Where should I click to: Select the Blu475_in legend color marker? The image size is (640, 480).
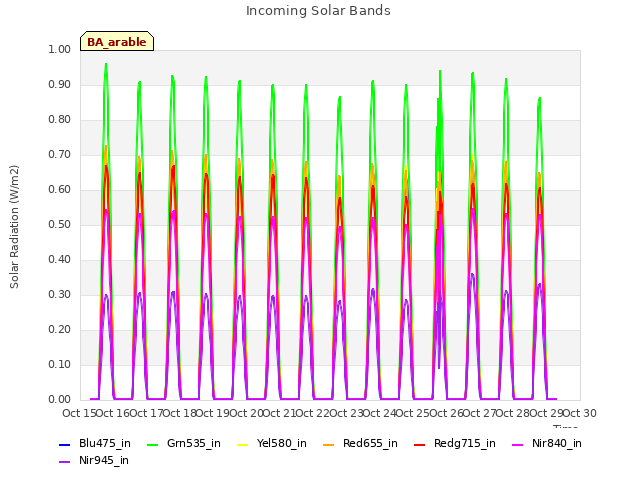(64, 444)
